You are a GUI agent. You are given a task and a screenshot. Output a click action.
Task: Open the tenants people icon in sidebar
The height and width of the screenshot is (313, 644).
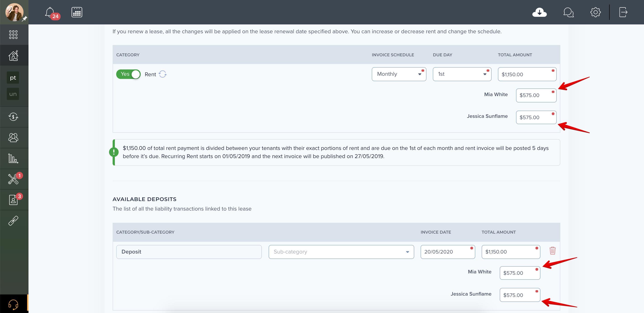point(13,138)
